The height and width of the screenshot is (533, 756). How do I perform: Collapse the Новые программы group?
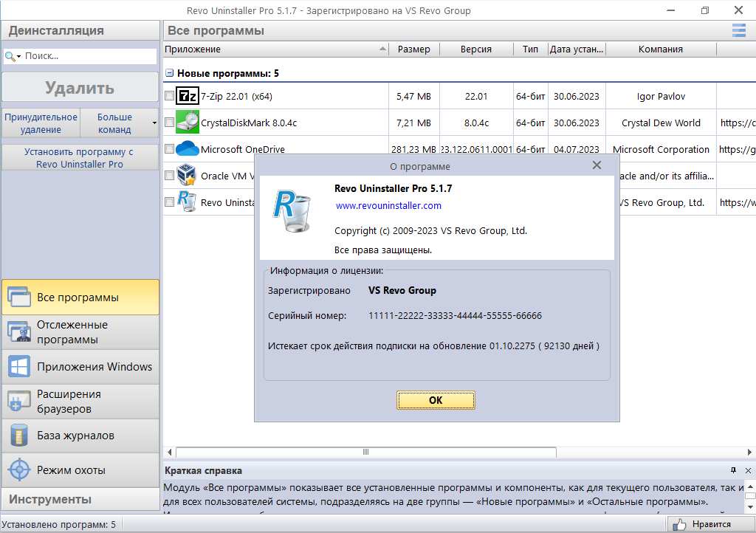point(169,73)
